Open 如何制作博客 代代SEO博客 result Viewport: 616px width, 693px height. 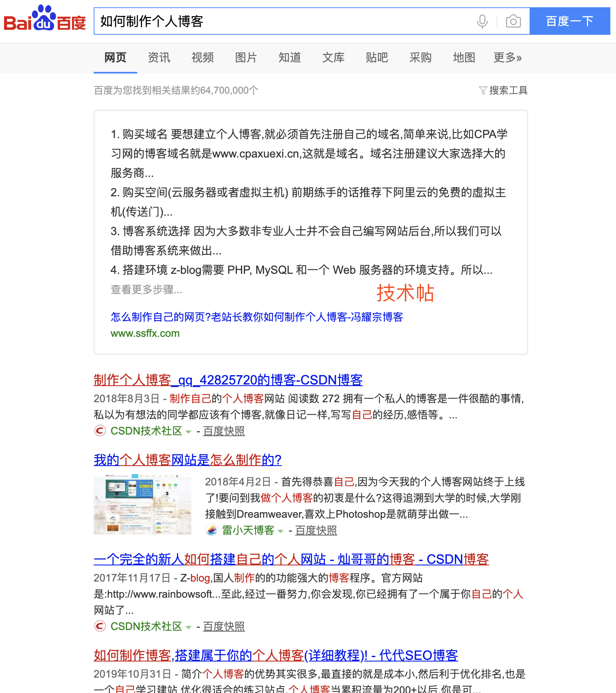(276, 655)
